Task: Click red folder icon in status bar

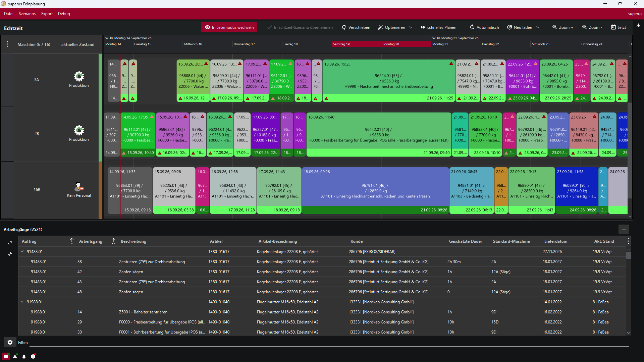Action: (x=6, y=356)
